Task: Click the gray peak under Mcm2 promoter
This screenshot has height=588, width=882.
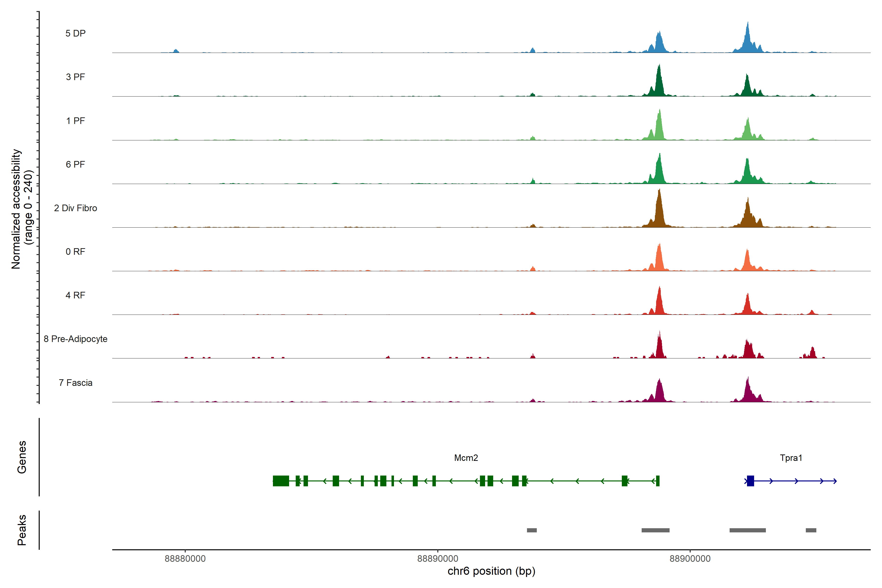Action: tap(656, 530)
